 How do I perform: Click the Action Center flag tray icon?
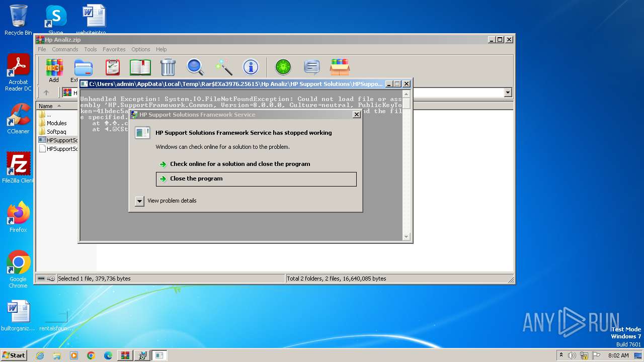click(x=596, y=355)
